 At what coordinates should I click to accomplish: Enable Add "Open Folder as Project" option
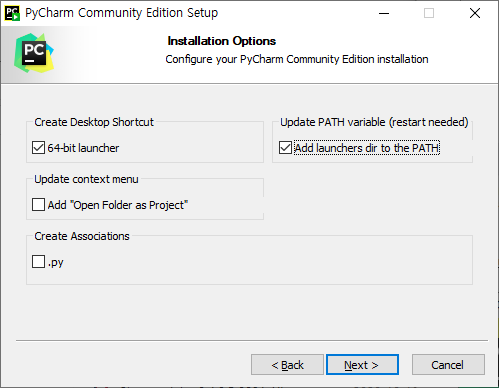(38, 205)
